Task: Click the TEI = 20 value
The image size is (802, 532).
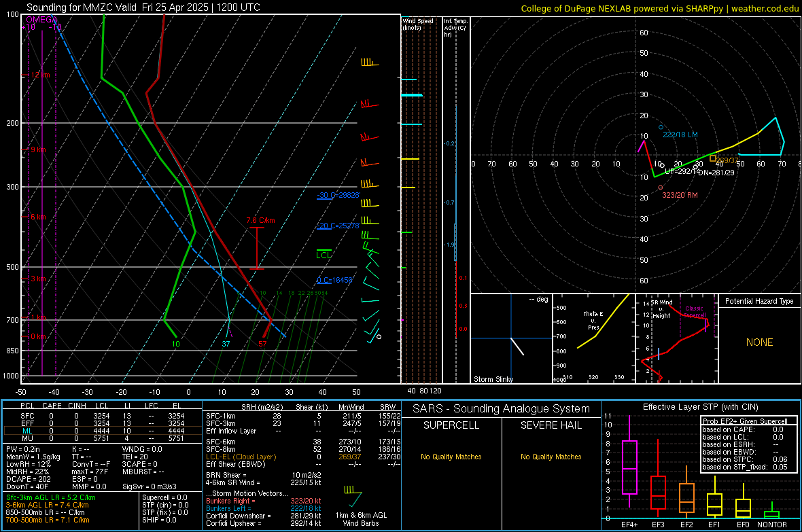Action: (135, 457)
